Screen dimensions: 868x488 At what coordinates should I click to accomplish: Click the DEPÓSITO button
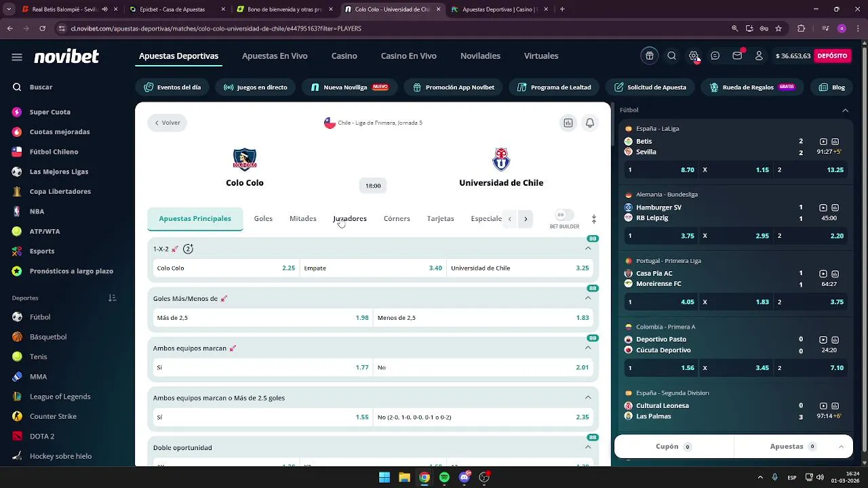pos(832,56)
